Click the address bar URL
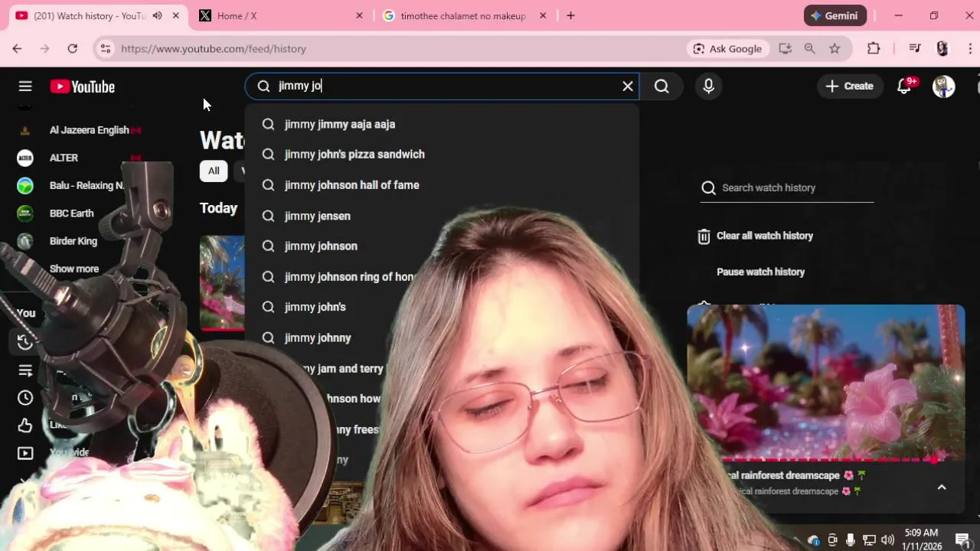The width and height of the screenshot is (980, 551). (x=214, y=48)
